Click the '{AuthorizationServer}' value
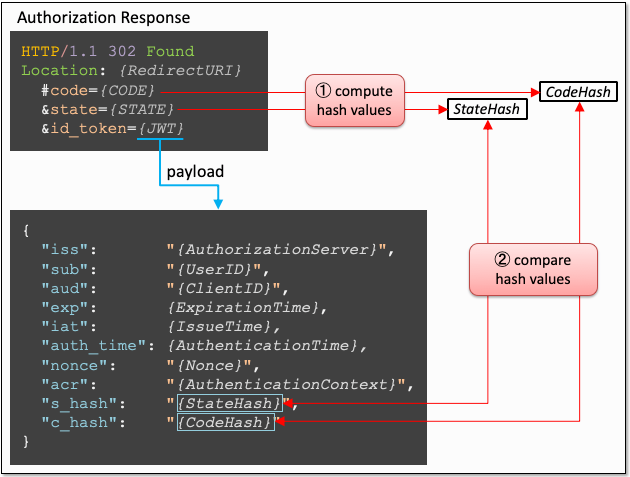The height and width of the screenshot is (477, 630). (x=278, y=250)
